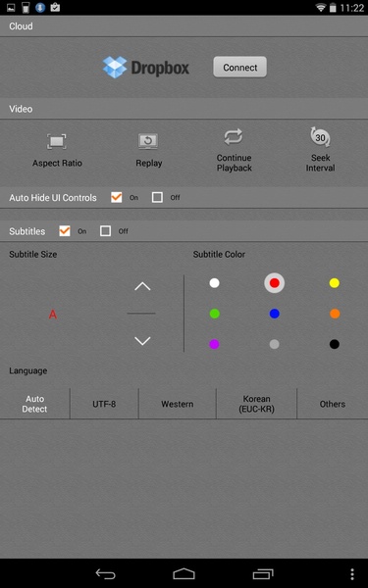
Task: Tap the Video section header
Action: pos(184,109)
